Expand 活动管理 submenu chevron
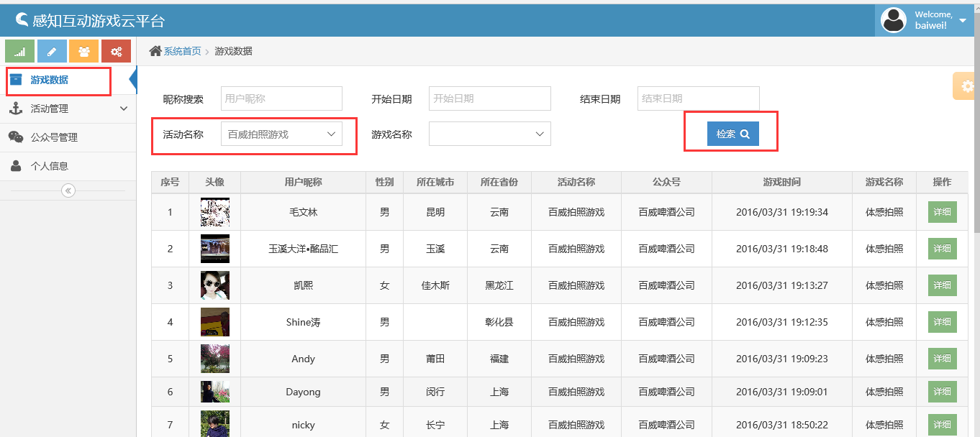The width and height of the screenshot is (980, 437). click(x=123, y=109)
